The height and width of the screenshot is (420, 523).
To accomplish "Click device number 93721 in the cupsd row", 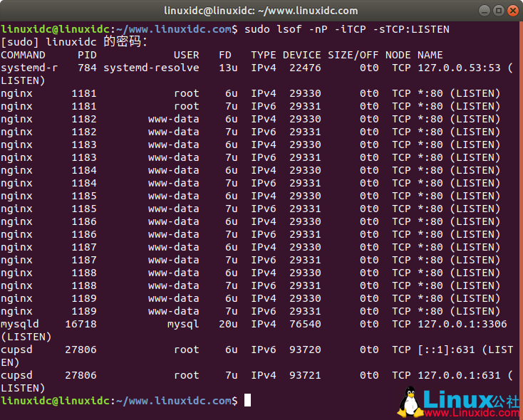I will click(305, 375).
